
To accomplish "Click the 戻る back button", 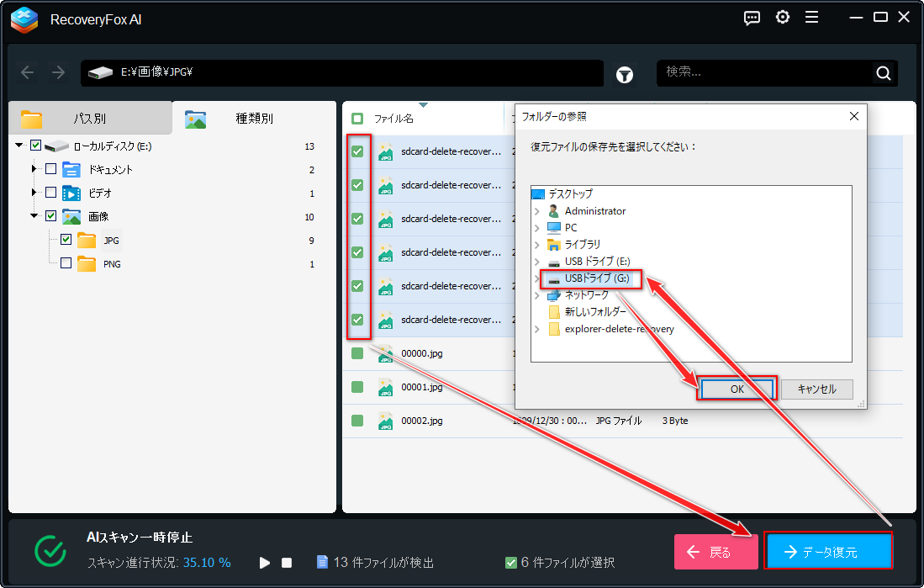I will [x=716, y=552].
